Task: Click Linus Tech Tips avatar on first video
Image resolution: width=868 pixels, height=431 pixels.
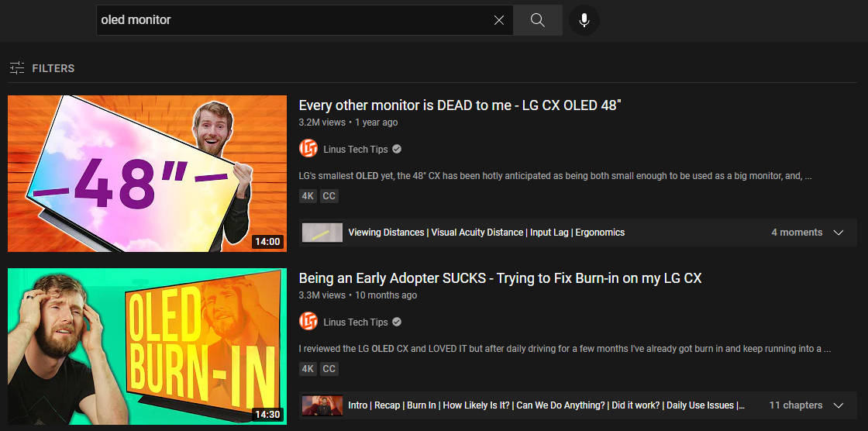Action: pos(308,149)
